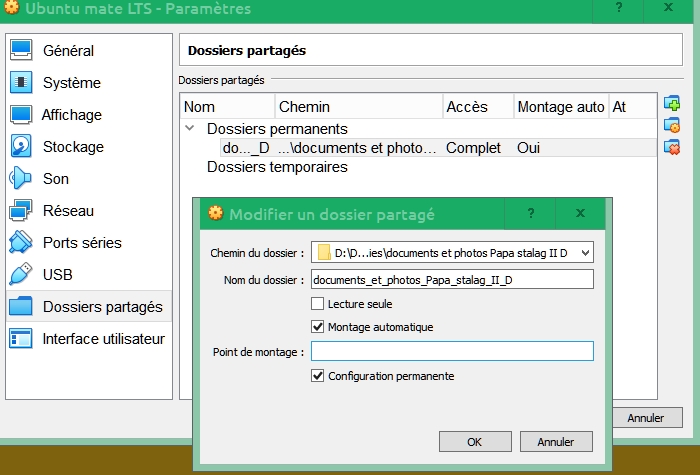Screen dimensions: 700x475
Task: Collapse the Dossiers permanents tree node
Action: pyautogui.click(x=189, y=129)
